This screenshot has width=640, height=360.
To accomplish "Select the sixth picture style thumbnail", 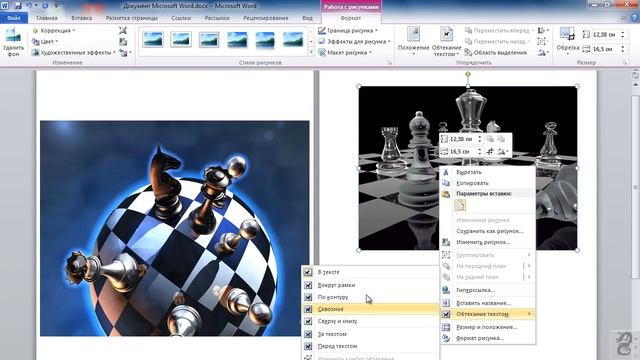I will coord(293,40).
